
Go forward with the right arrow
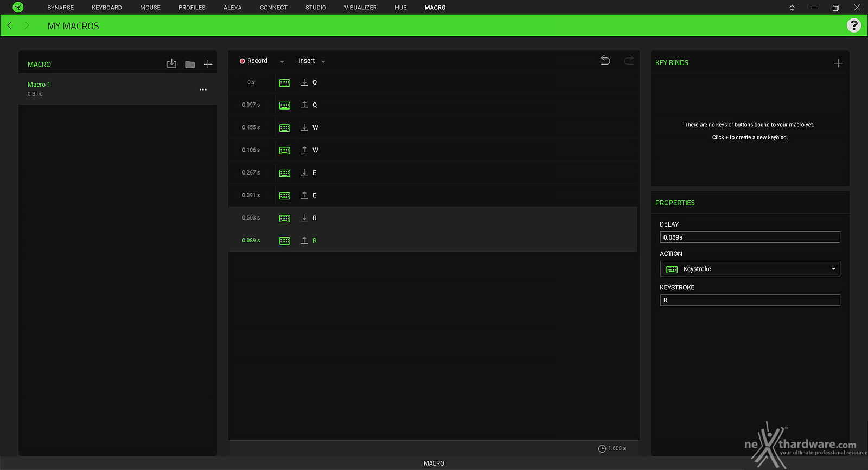coord(27,25)
